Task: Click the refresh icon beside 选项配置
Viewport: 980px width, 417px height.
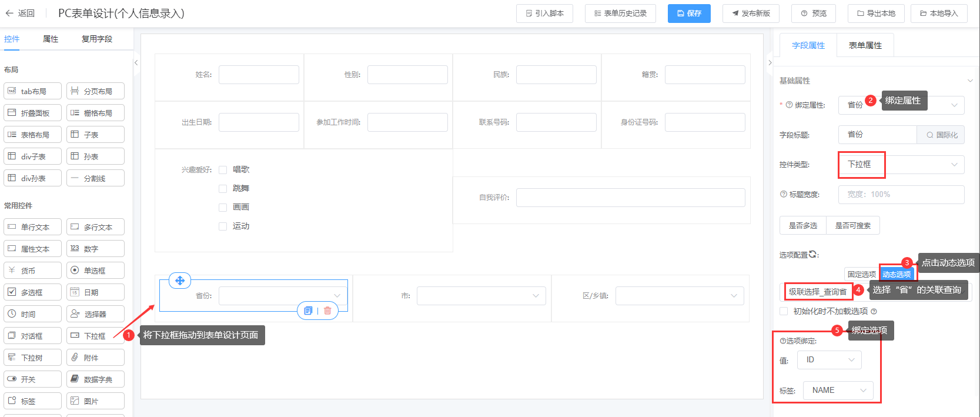Action: (x=813, y=254)
